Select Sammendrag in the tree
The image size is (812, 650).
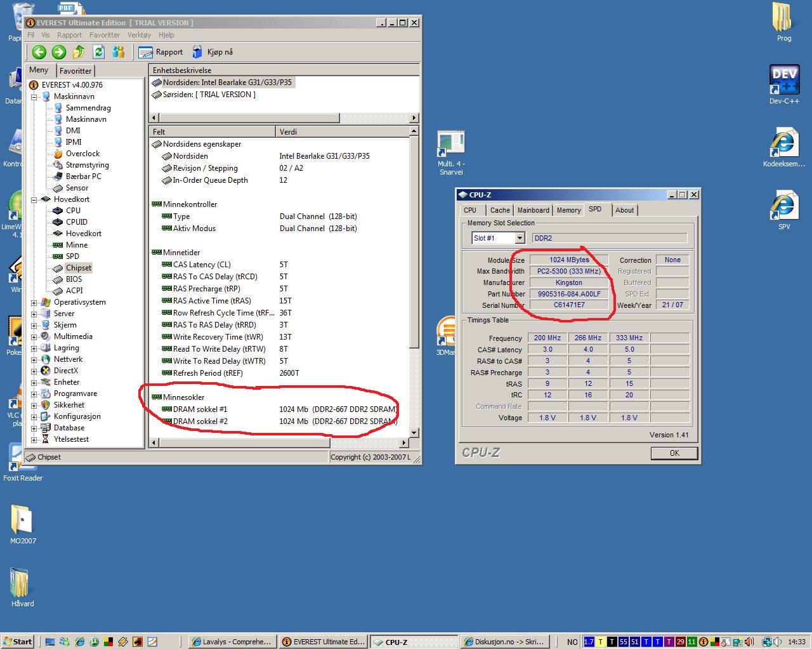(x=88, y=108)
